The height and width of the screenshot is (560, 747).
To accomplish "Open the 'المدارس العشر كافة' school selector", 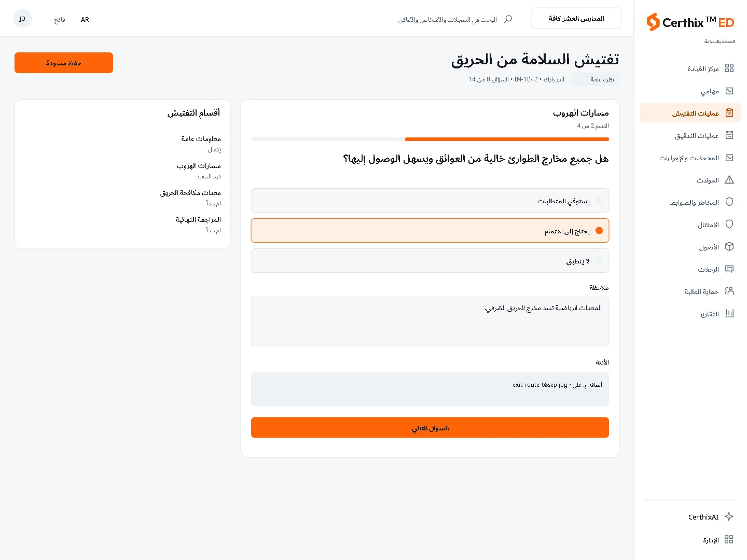I will click(576, 18).
